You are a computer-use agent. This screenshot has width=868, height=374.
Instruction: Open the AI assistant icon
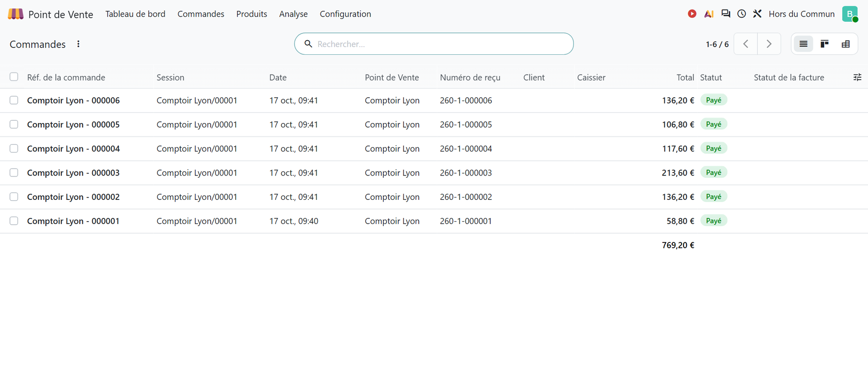[x=709, y=14]
